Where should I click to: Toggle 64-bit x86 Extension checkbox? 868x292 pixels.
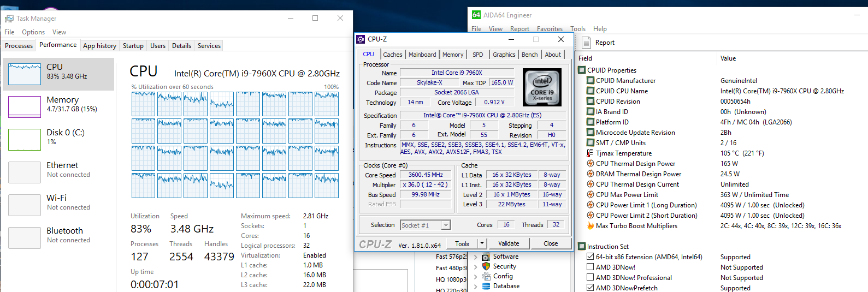591,257
